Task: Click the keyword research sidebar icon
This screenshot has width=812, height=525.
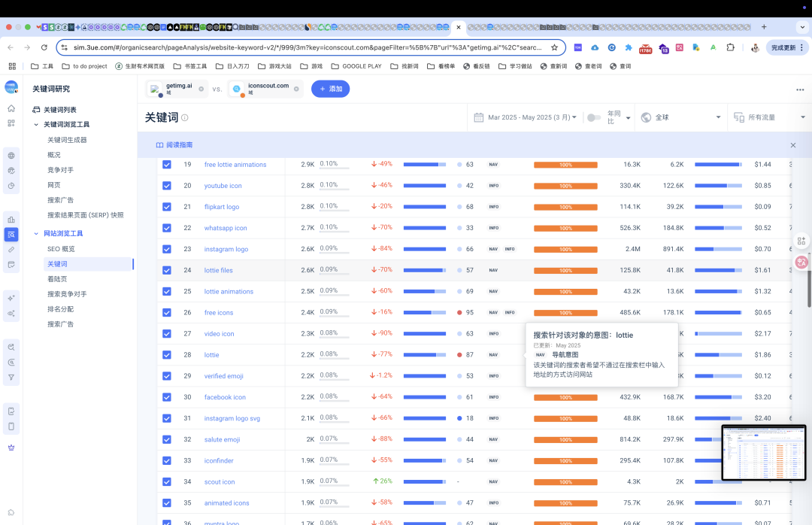Action: coord(11,235)
